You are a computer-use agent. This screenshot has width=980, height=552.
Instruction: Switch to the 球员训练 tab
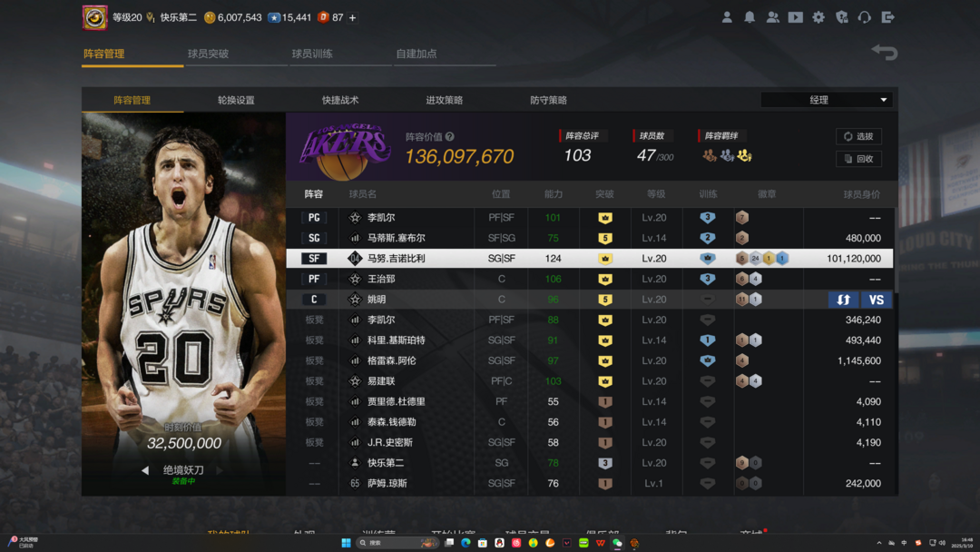(x=312, y=54)
